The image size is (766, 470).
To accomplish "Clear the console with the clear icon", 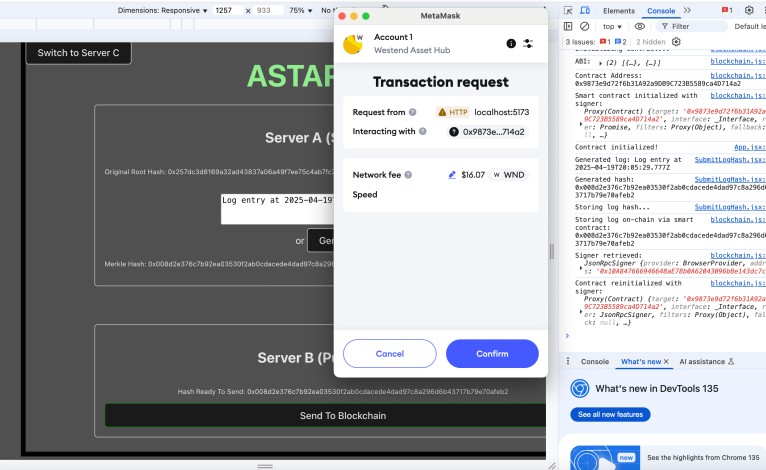I will [x=586, y=26].
